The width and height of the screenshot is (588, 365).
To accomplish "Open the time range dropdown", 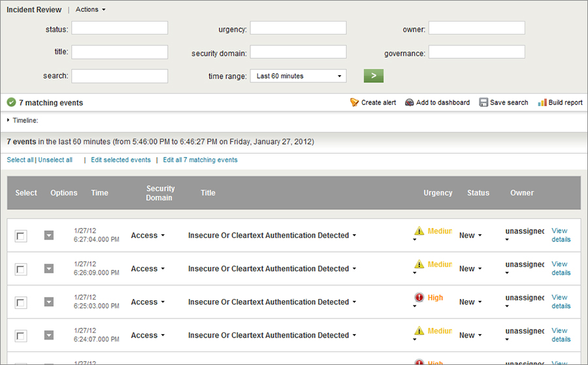I will (298, 76).
